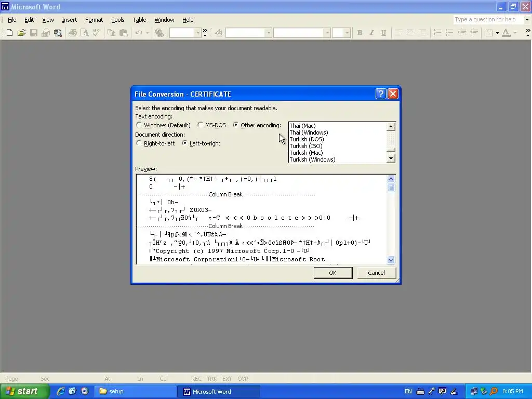The height and width of the screenshot is (399, 532).
Task: Click the Spelling and Grammar ABC icon
Action: [x=96, y=33]
